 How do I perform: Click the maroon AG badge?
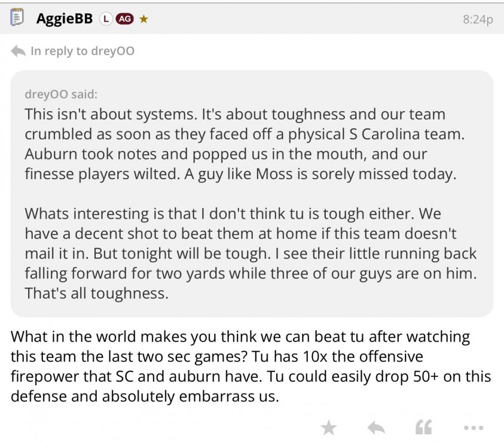124,19
